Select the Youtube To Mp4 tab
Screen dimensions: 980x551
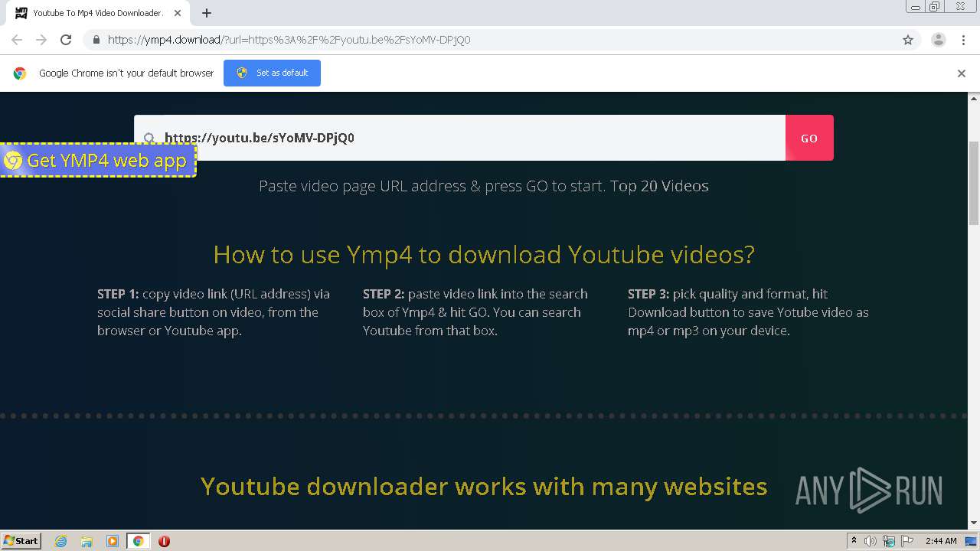coord(98,13)
